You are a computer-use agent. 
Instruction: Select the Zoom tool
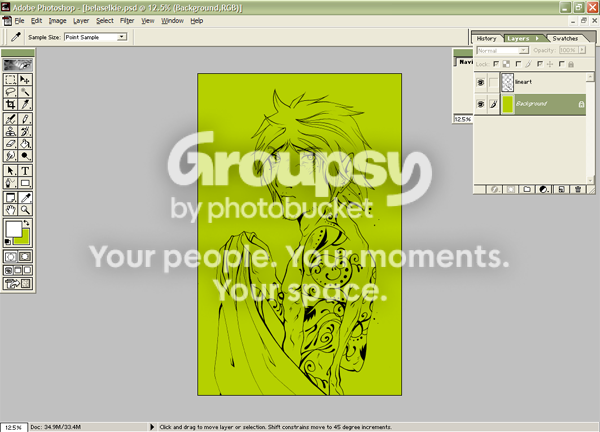coord(25,210)
